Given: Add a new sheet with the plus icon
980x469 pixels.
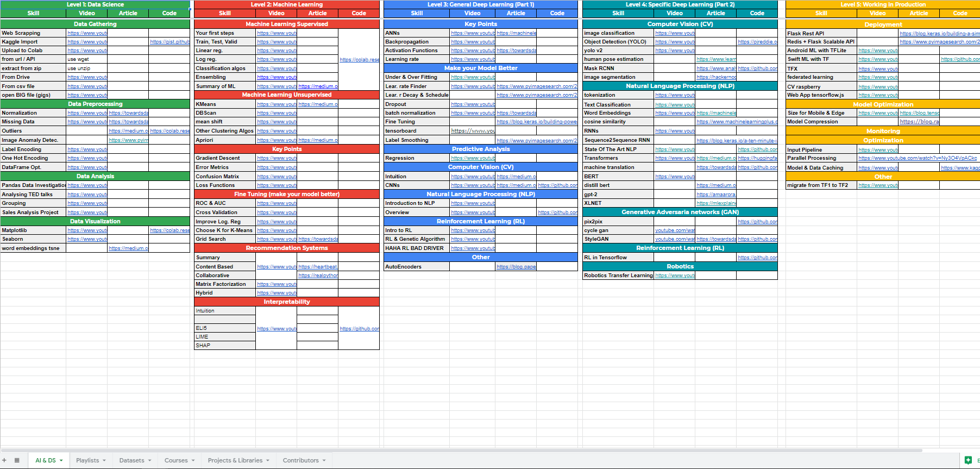Looking at the screenshot, I should pos(4,460).
